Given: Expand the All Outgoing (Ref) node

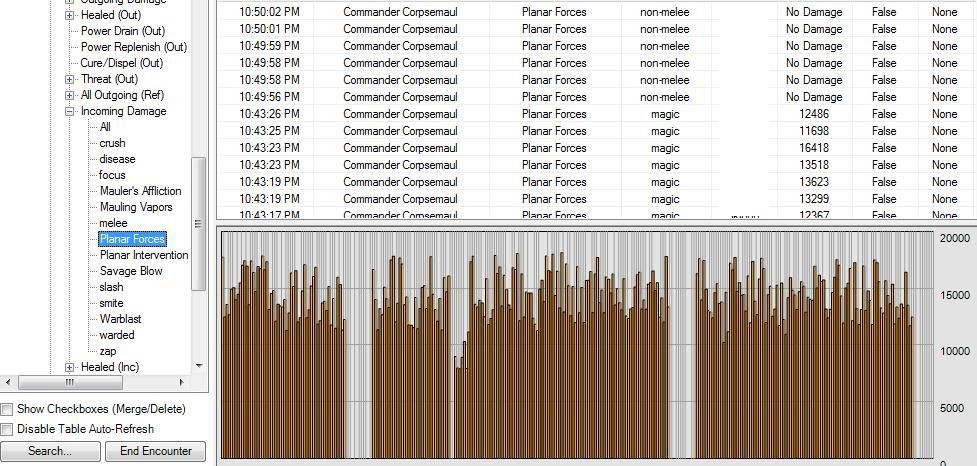Looking at the screenshot, I should coord(69,95).
